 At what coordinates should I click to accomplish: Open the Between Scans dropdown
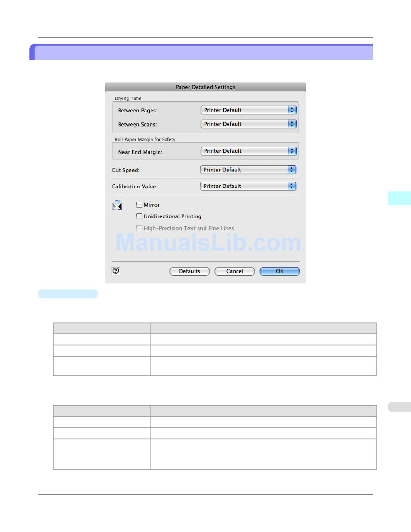pyautogui.click(x=249, y=124)
